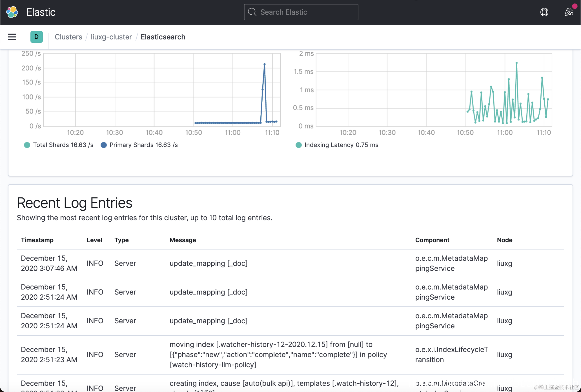
Task: Click MetadataMappingService in the 3:07:46 AM row
Action: coord(452,263)
